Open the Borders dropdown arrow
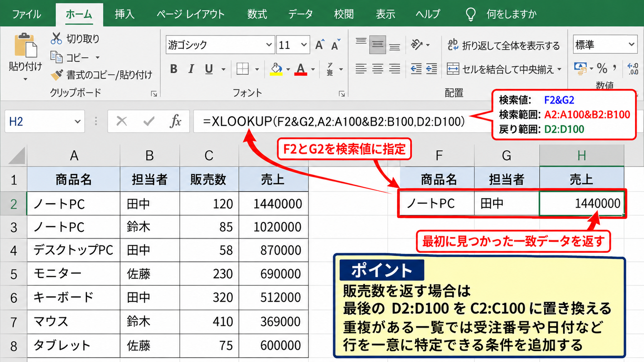The height and width of the screenshot is (362, 644). (x=257, y=70)
